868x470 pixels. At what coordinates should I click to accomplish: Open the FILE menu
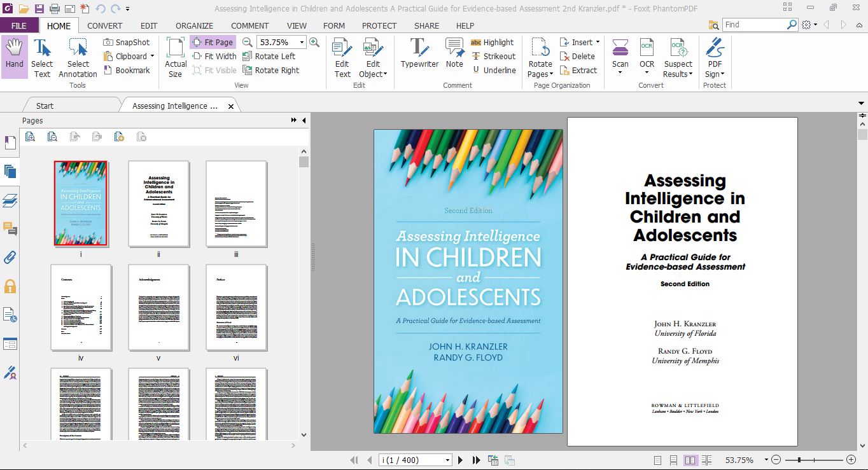coord(19,25)
